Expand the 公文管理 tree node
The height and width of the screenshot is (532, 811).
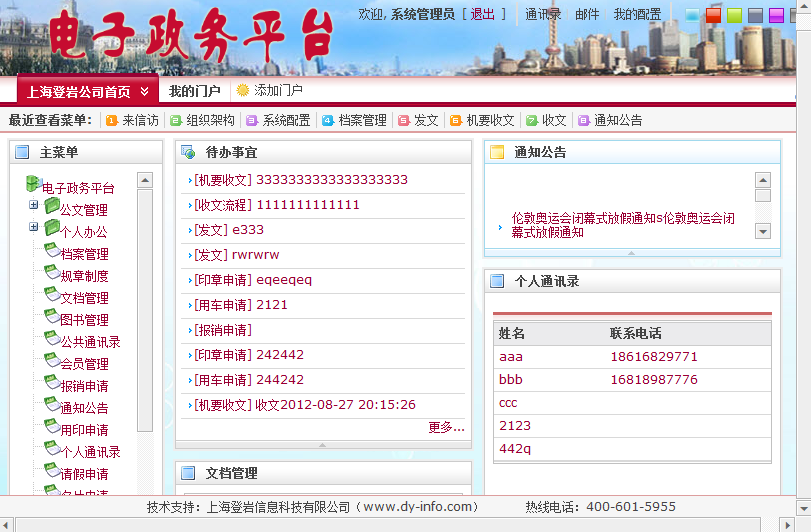[34, 205]
